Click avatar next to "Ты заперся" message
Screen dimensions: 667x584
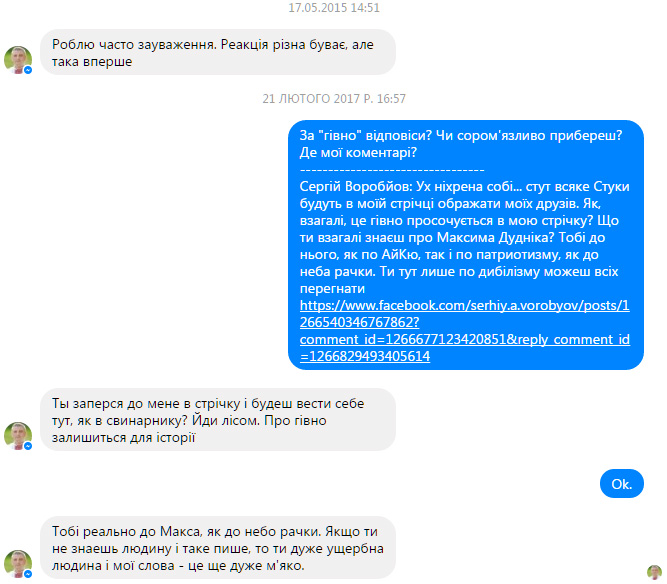pos(17,436)
